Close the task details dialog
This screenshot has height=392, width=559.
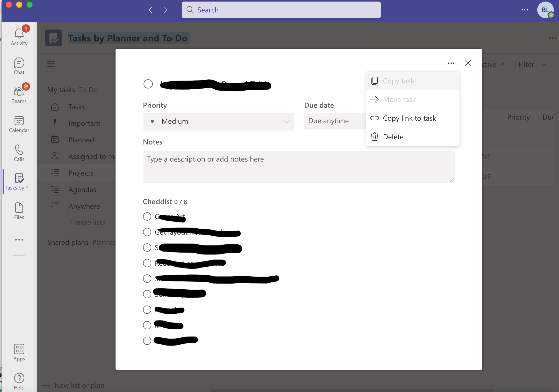468,63
